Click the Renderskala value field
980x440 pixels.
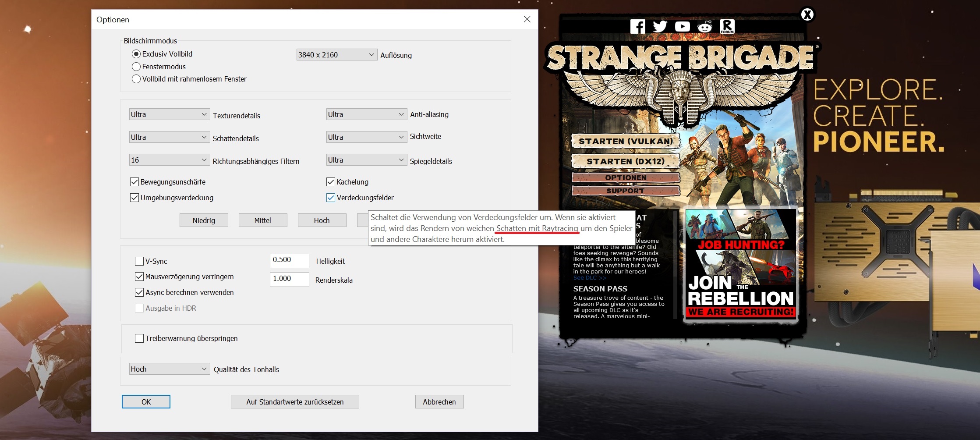tap(289, 280)
